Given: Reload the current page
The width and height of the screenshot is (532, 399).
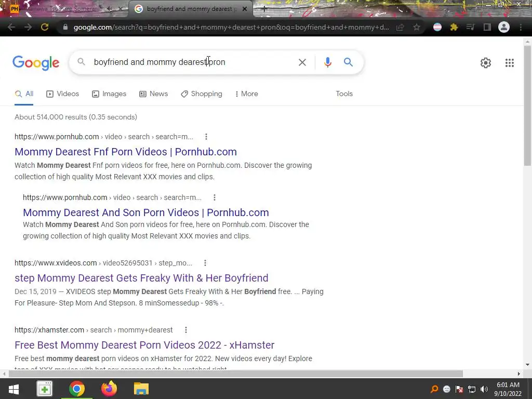Looking at the screenshot, I should tap(45, 27).
